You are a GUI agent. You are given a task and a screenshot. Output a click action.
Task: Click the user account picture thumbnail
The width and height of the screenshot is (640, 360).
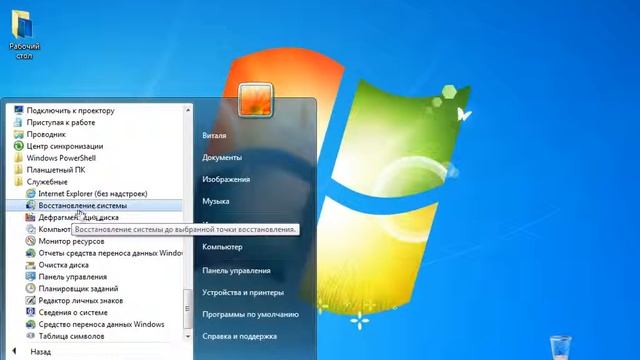click(x=256, y=100)
